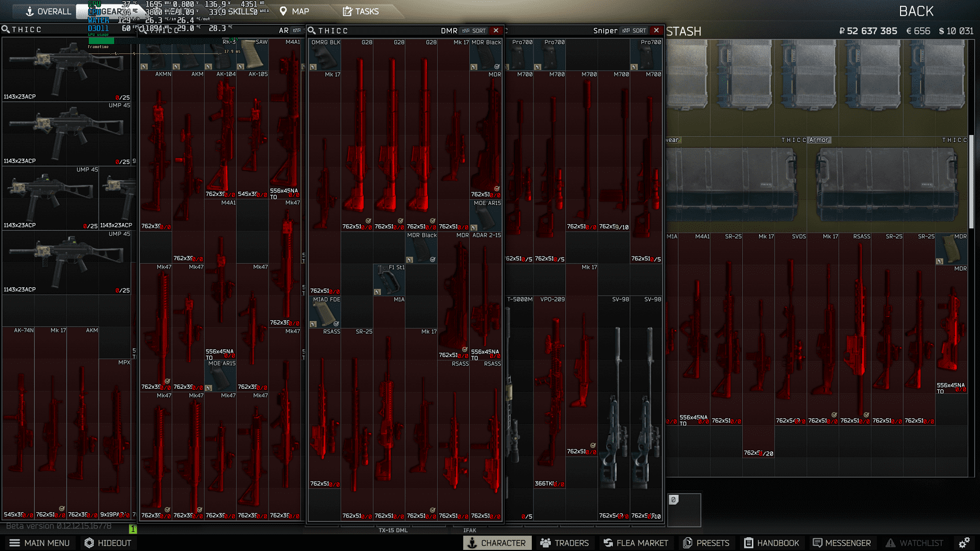Sort the Sniper case contents
The width and height of the screenshot is (980, 551).
[634, 31]
